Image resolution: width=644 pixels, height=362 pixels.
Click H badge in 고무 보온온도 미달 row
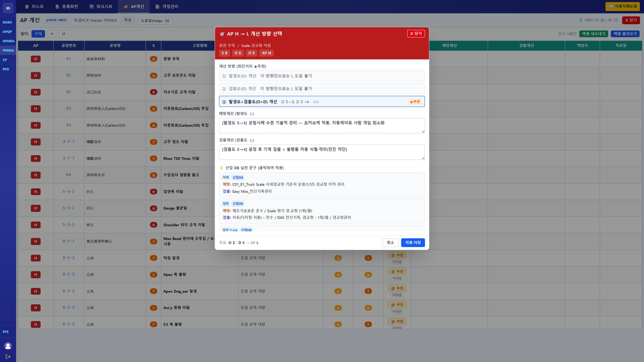[x=35, y=76]
